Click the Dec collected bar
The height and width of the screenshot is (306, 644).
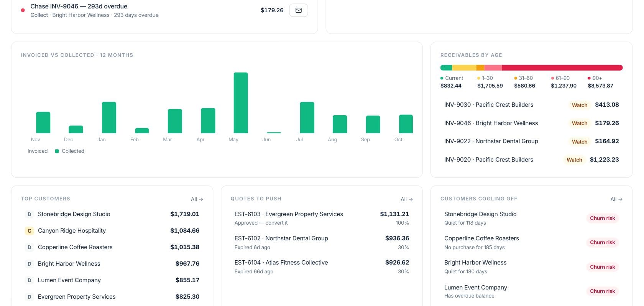pos(76,129)
